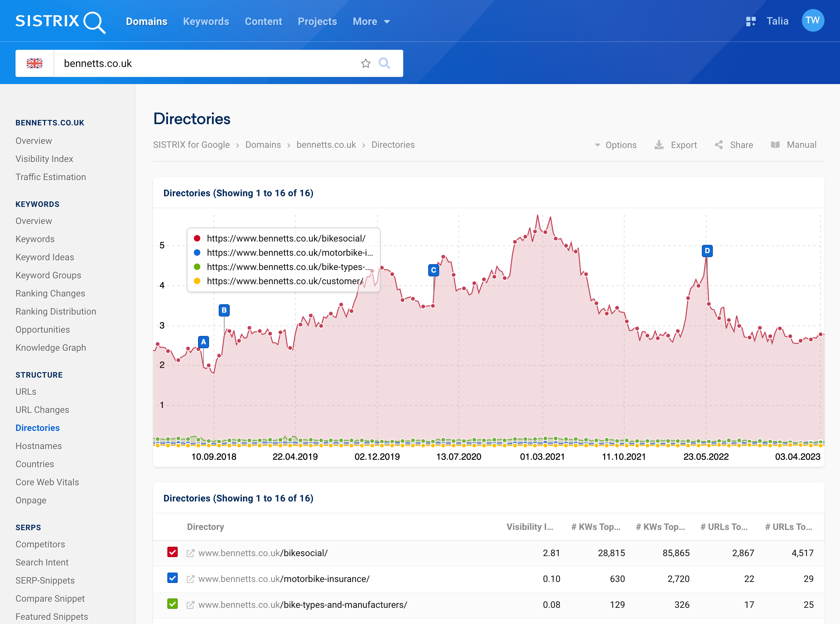Viewport: 840px width, 624px height.
Task: Open the TW user avatar
Action: click(813, 20)
